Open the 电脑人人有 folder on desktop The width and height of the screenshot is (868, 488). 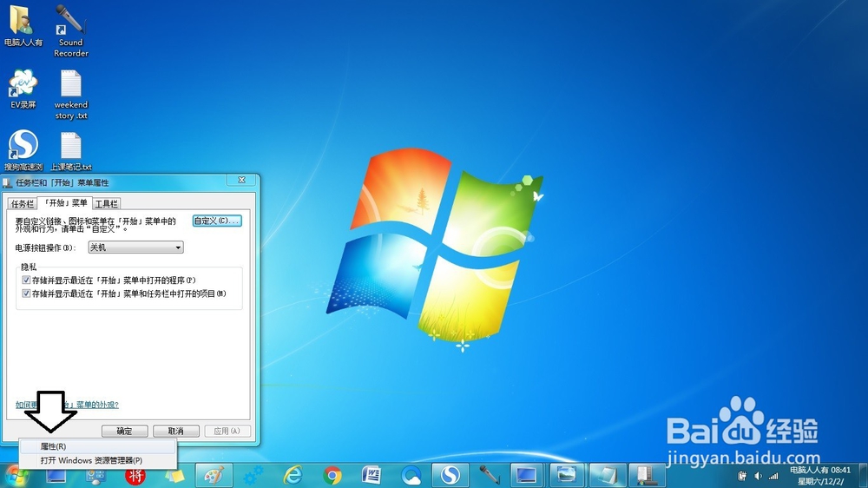pyautogui.click(x=23, y=25)
